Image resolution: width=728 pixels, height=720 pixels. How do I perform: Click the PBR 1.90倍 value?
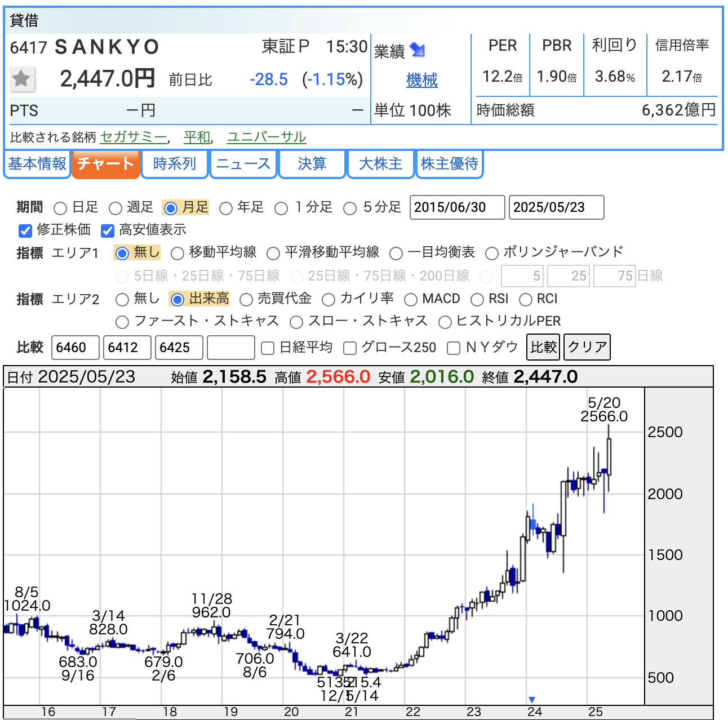coord(557,77)
